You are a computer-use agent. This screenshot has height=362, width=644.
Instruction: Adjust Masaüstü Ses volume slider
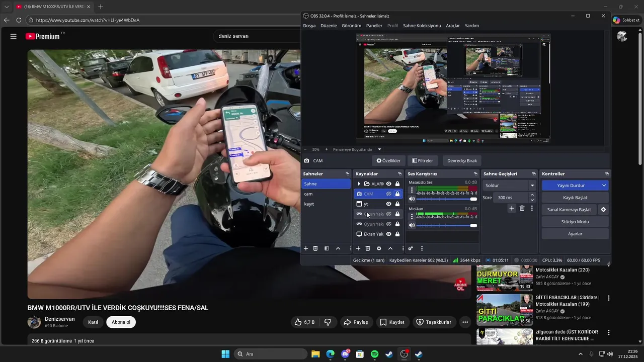point(447,199)
